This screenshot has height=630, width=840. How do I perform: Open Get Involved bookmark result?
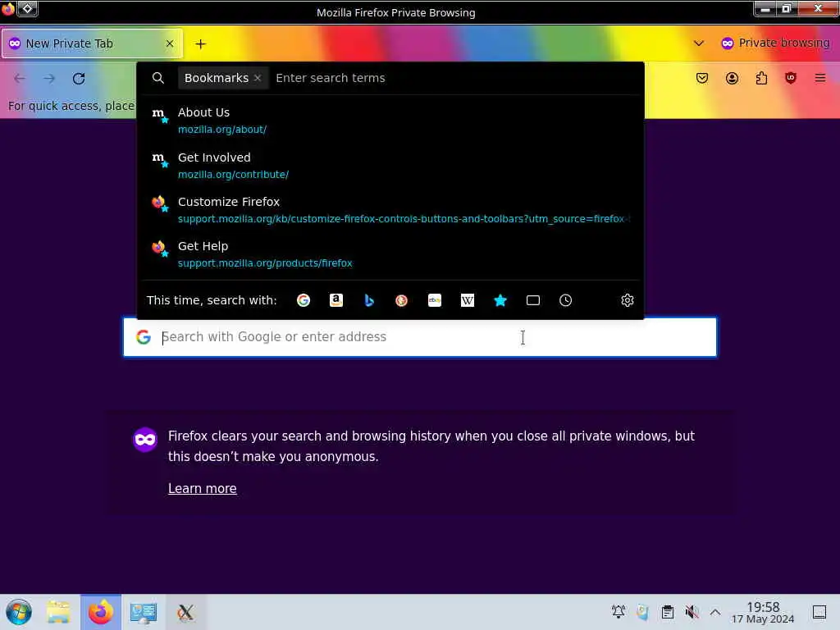click(390, 166)
